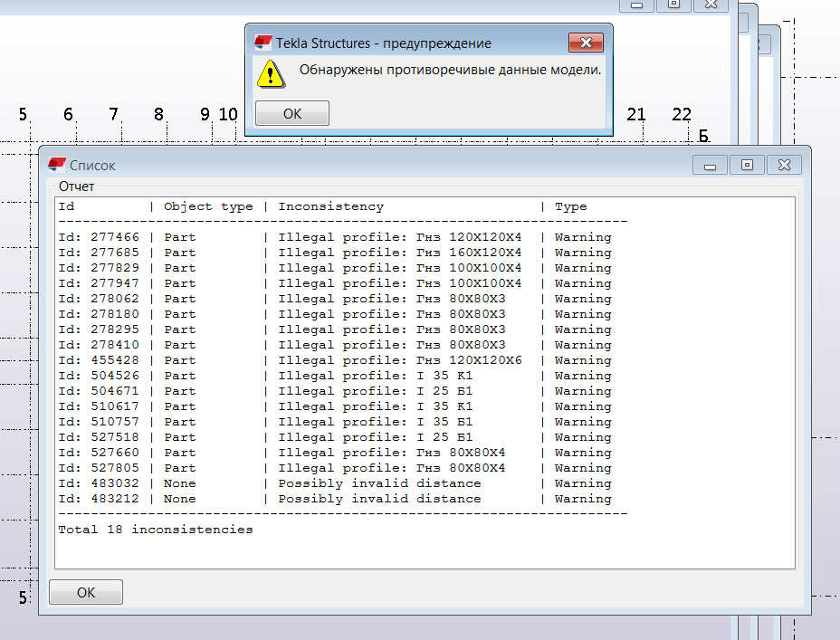Click grid label 9 in the model view
This screenshot has height=640, width=840.
[x=205, y=114]
